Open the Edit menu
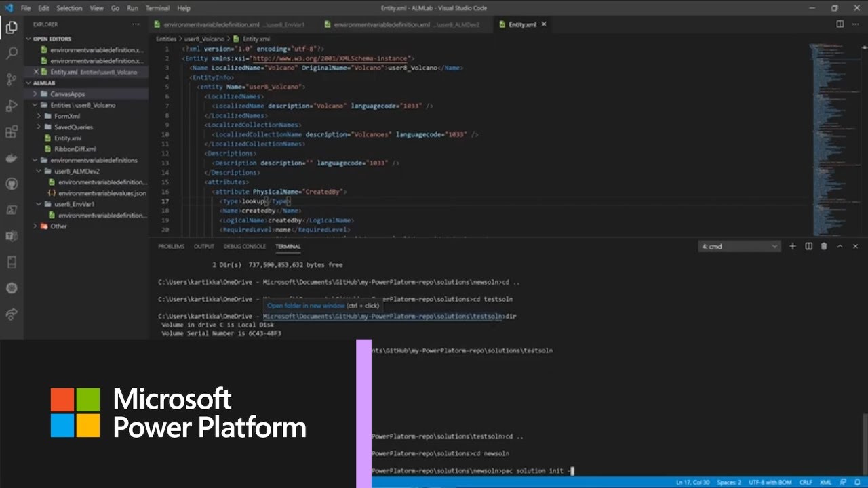The image size is (868, 488). tap(43, 8)
